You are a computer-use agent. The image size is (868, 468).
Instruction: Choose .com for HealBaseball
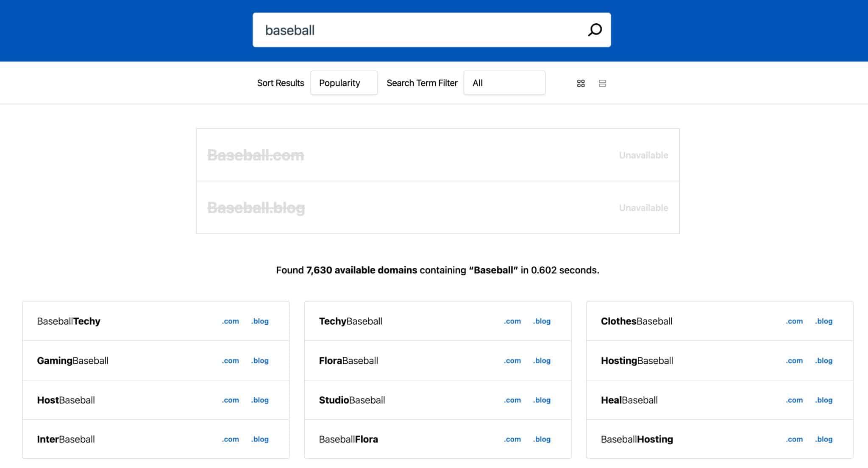tap(794, 400)
